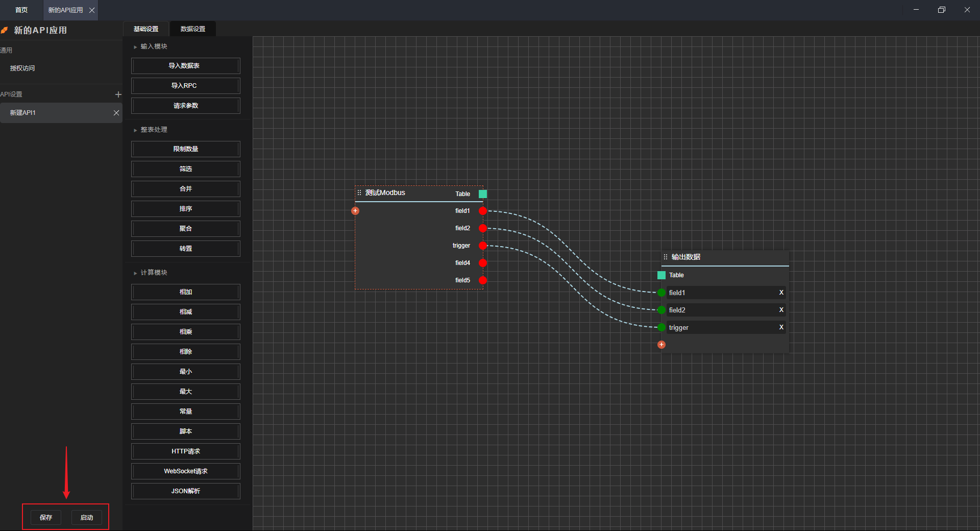Image resolution: width=980 pixels, height=531 pixels.
Task: Delete 新建API1 using its X icon
Action: pyautogui.click(x=116, y=113)
